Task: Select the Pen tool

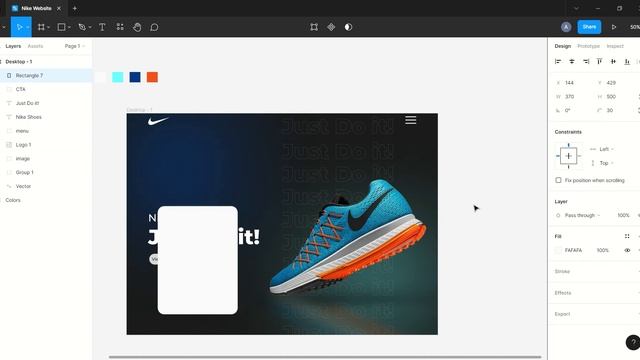Action: pos(82,27)
